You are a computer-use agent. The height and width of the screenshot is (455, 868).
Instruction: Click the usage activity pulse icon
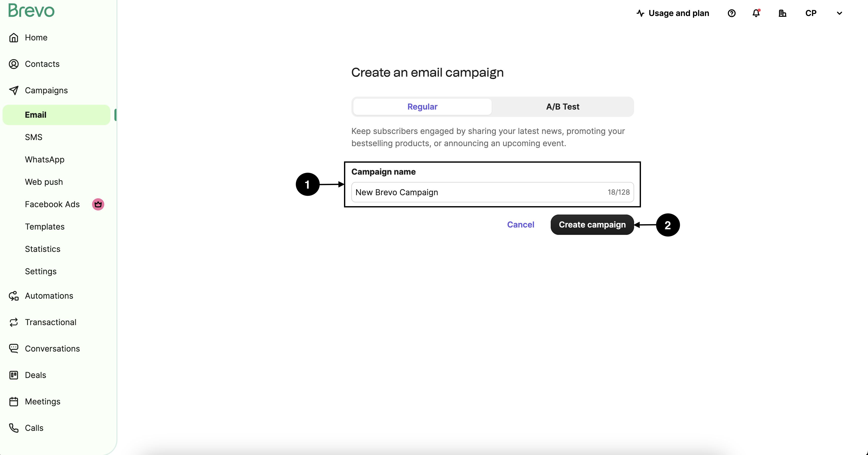[x=640, y=13]
